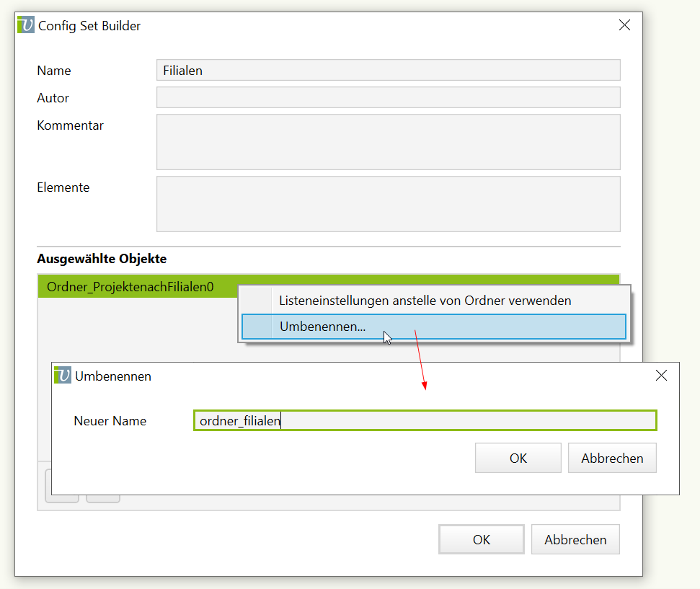Click the Neuer Name label
Viewport: 700px width, 589px height.
(110, 421)
